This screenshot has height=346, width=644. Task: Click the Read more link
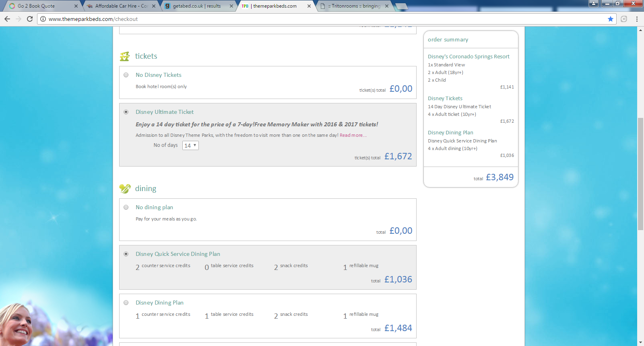[x=353, y=135]
